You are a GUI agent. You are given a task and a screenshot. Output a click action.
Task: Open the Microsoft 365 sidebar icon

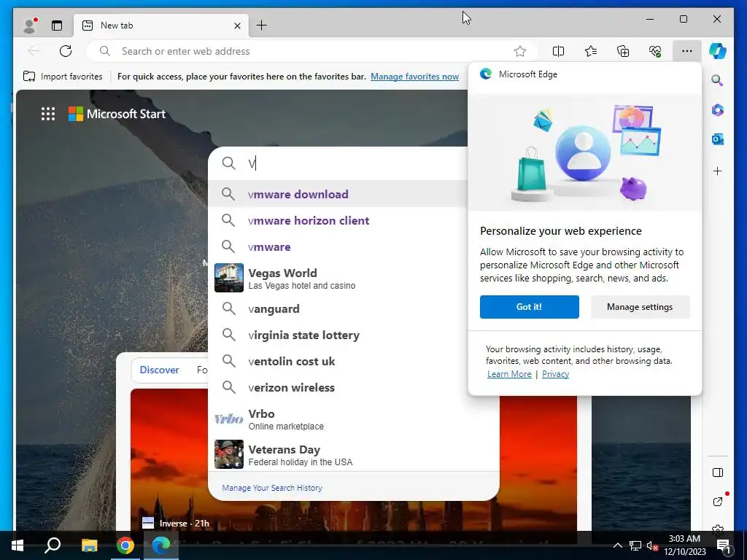tap(718, 110)
